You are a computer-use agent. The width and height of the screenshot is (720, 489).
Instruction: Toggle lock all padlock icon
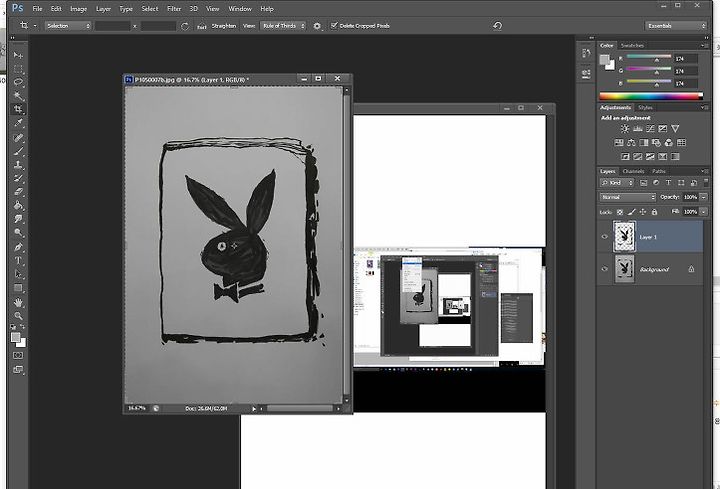point(654,212)
